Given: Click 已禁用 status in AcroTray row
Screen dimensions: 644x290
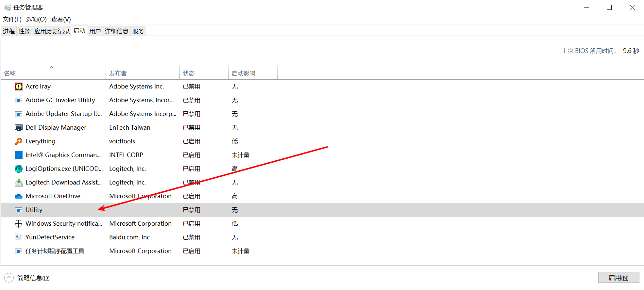Looking at the screenshot, I should click(x=192, y=86).
